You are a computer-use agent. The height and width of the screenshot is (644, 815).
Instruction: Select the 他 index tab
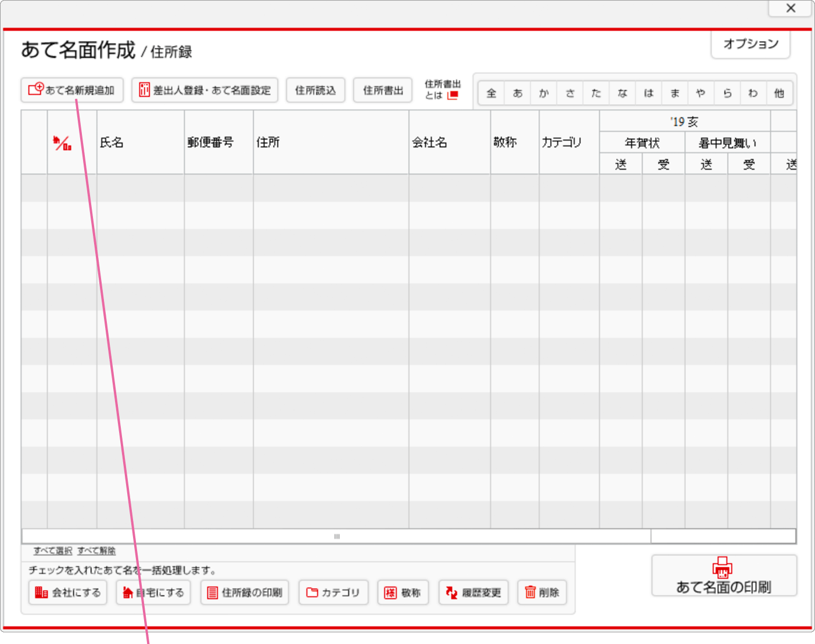780,93
